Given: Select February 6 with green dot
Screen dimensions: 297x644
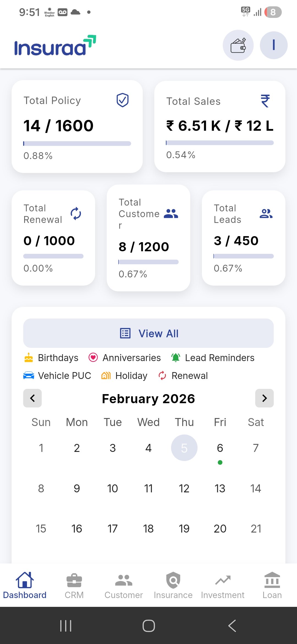Looking at the screenshot, I should point(220,448).
